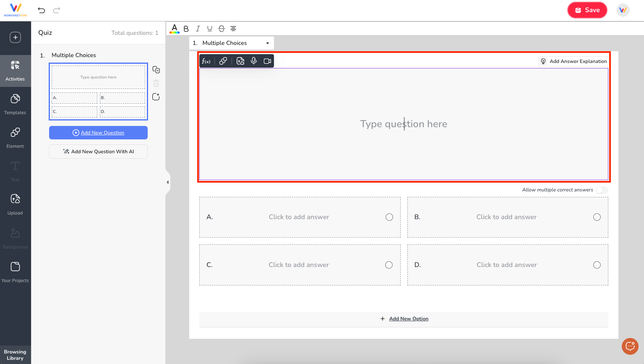644x364 pixels.
Task: Open Multiple Choices question type dropdown
Action: click(x=232, y=43)
